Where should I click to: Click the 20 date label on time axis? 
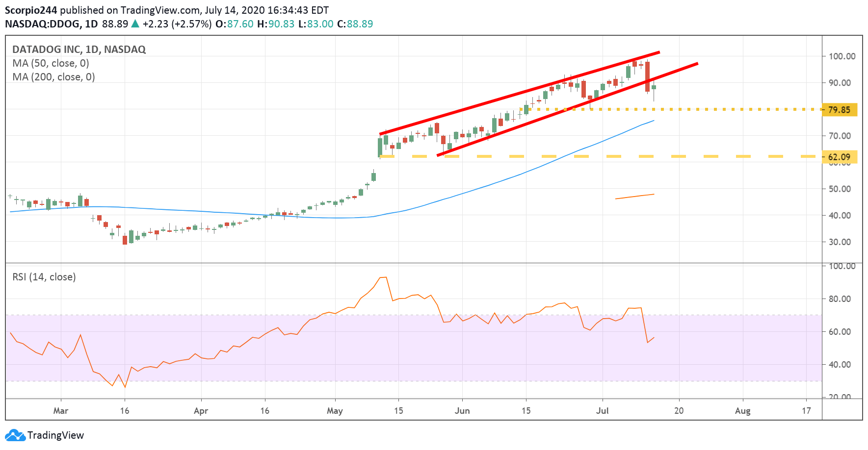[x=679, y=411]
